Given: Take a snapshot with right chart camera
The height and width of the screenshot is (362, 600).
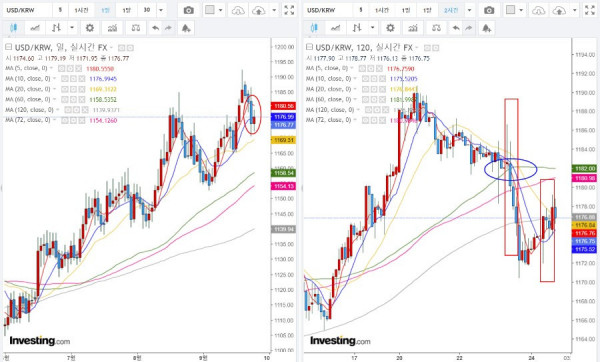Looking at the screenshot, I should 489,10.
